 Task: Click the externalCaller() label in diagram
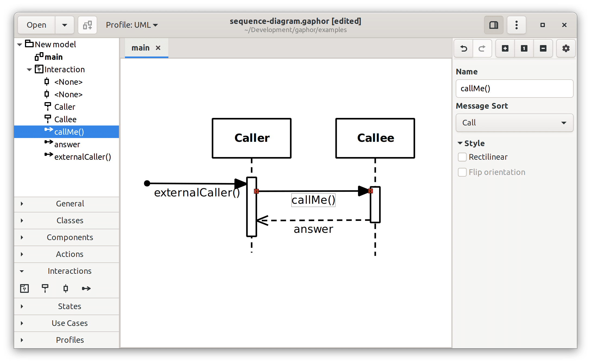(197, 193)
